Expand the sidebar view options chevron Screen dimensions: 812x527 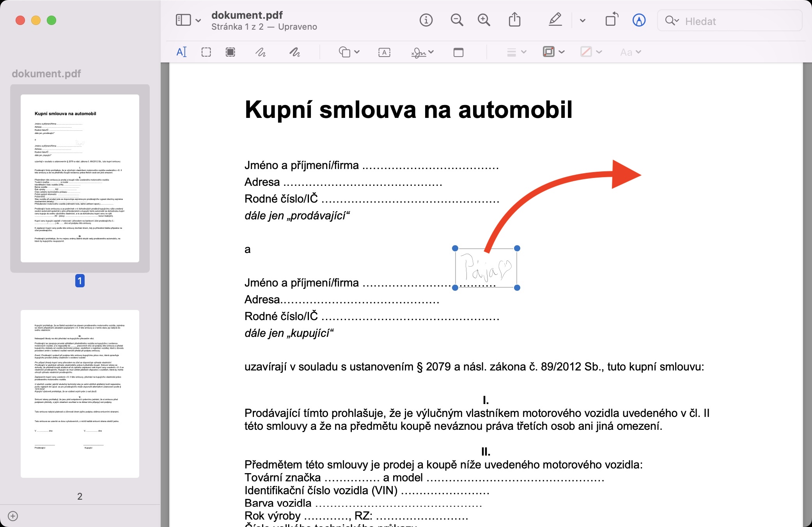pyautogui.click(x=198, y=20)
